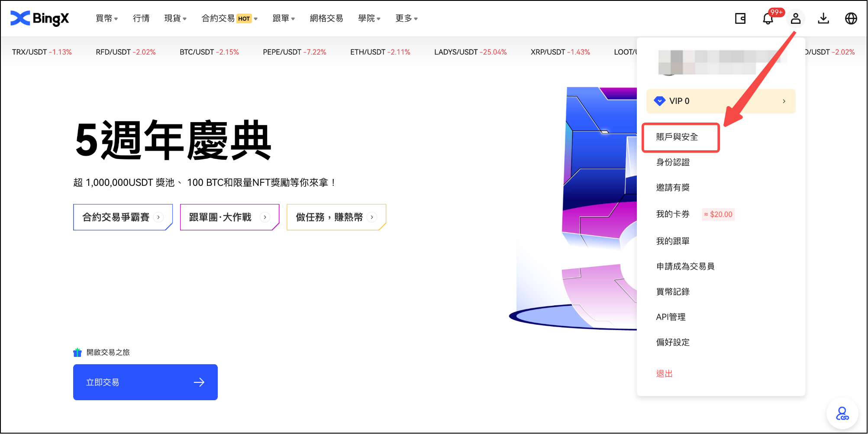Screen dimensions: 868x434
Task: Open the 合約交易爭霸賽 banner button
Action: point(123,217)
